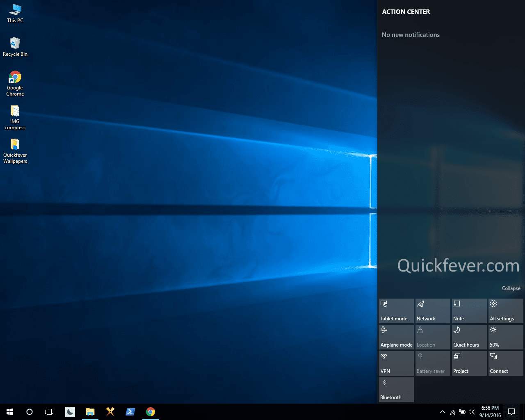Click the Windows Start button
The height and width of the screenshot is (420, 525).
point(10,412)
